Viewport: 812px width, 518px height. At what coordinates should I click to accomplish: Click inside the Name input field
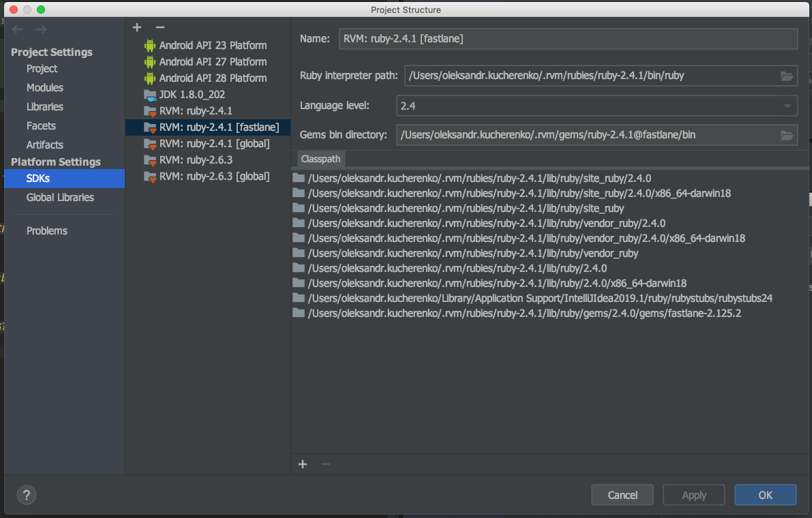pyautogui.click(x=545, y=39)
